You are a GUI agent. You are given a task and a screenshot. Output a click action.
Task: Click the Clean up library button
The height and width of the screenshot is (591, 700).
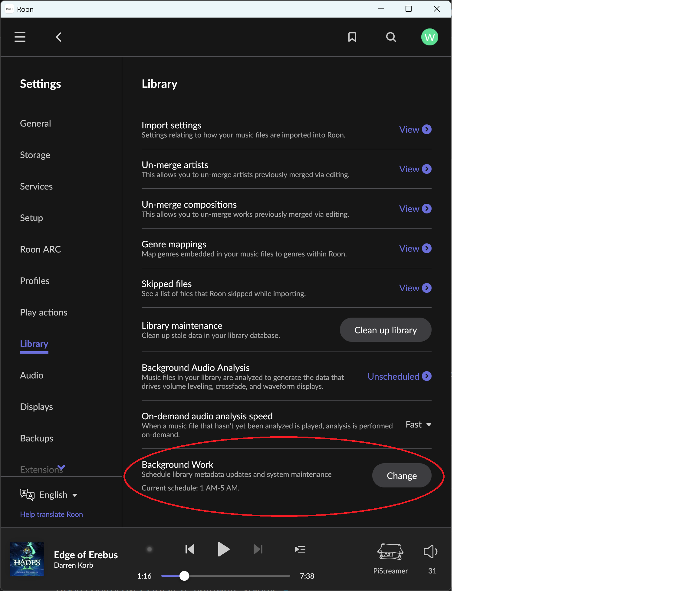pos(385,330)
